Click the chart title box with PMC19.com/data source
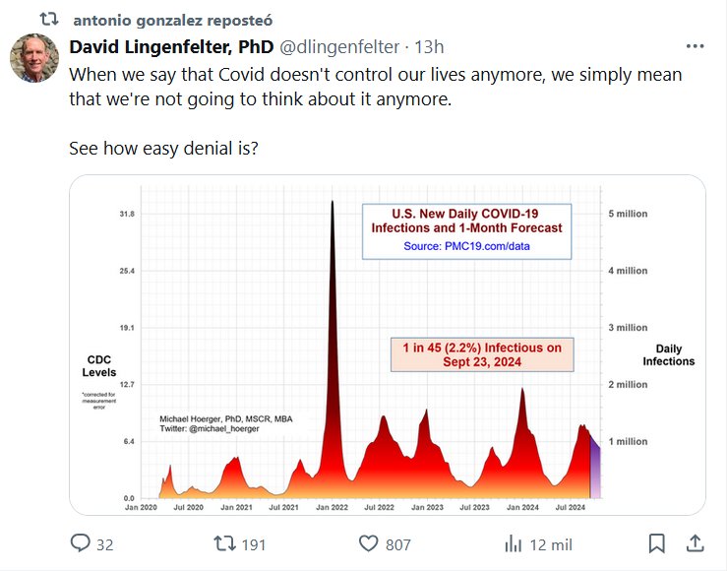Screen dimensions: 728x571 point(467,230)
